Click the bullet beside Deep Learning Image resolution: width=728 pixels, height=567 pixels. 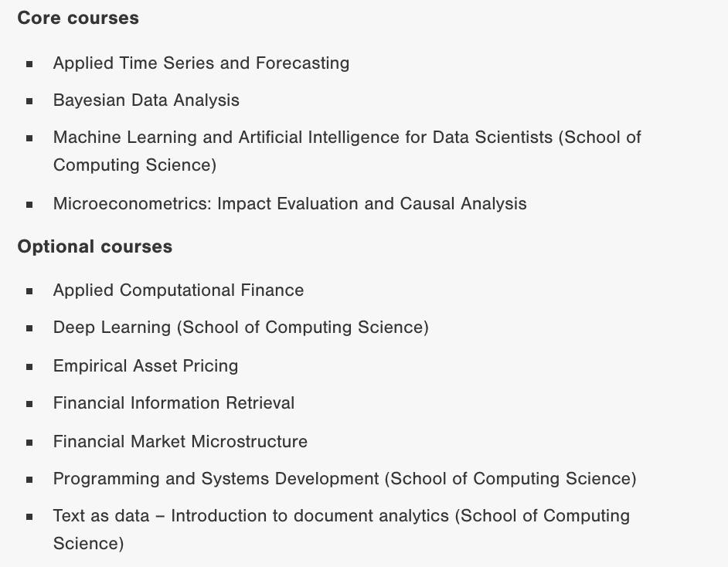pyautogui.click(x=29, y=328)
